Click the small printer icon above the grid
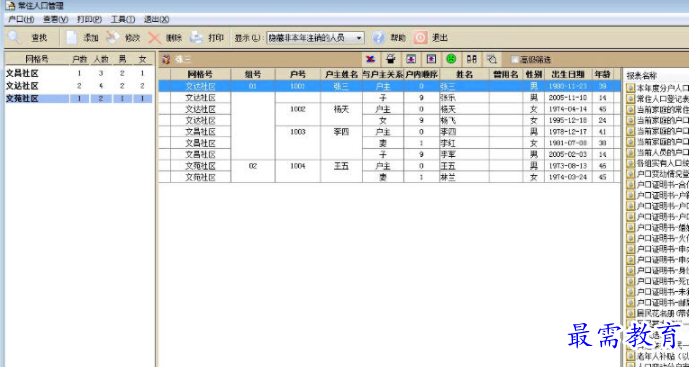Viewport: 689px width, 367px height. coord(390,59)
